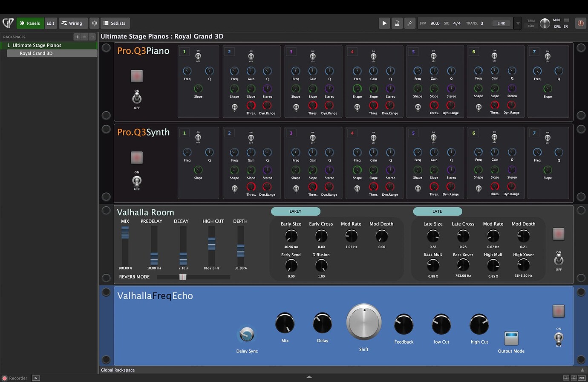Viewport: 588px width, 382px height.
Task: Click the OUT indicator in status bar
Action: pyautogui.click(x=582, y=378)
